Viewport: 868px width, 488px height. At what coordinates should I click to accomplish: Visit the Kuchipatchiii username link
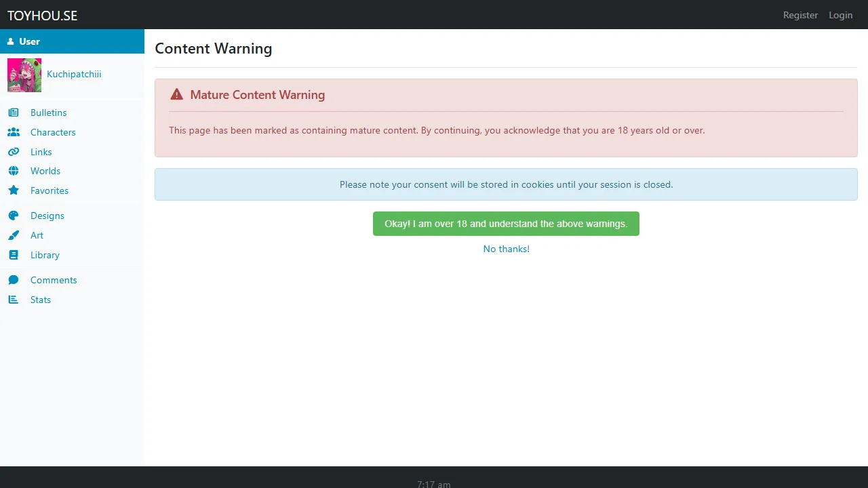pos(74,74)
